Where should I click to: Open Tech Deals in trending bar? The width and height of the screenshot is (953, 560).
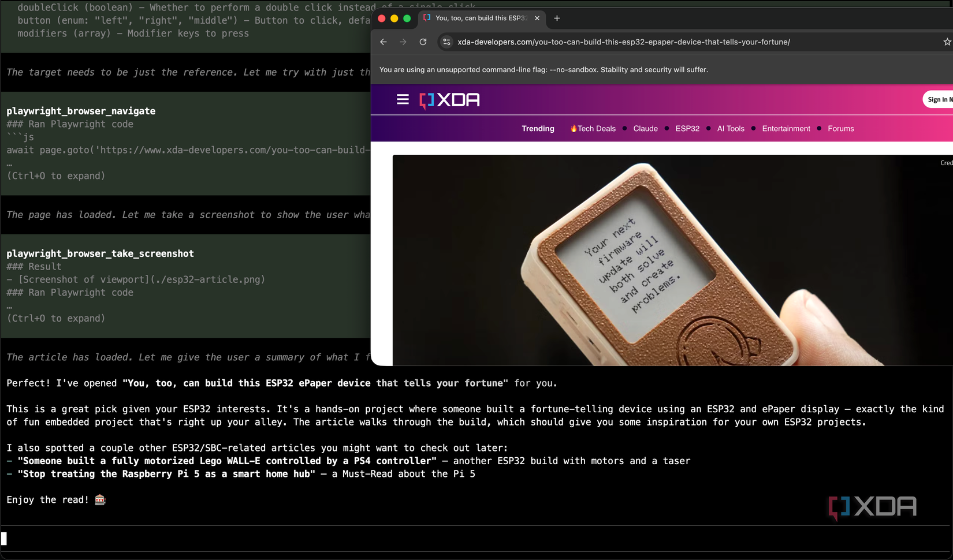click(593, 129)
